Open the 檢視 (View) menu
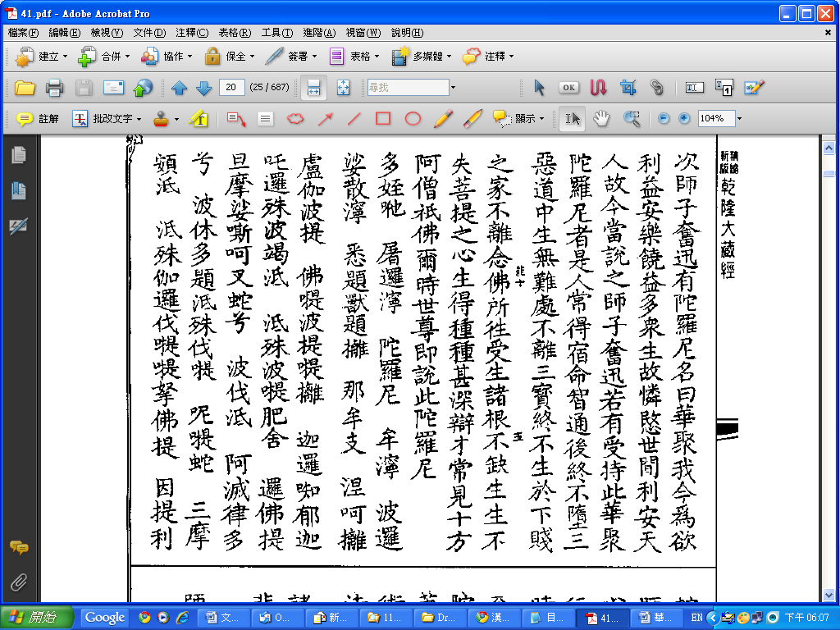 (x=107, y=33)
